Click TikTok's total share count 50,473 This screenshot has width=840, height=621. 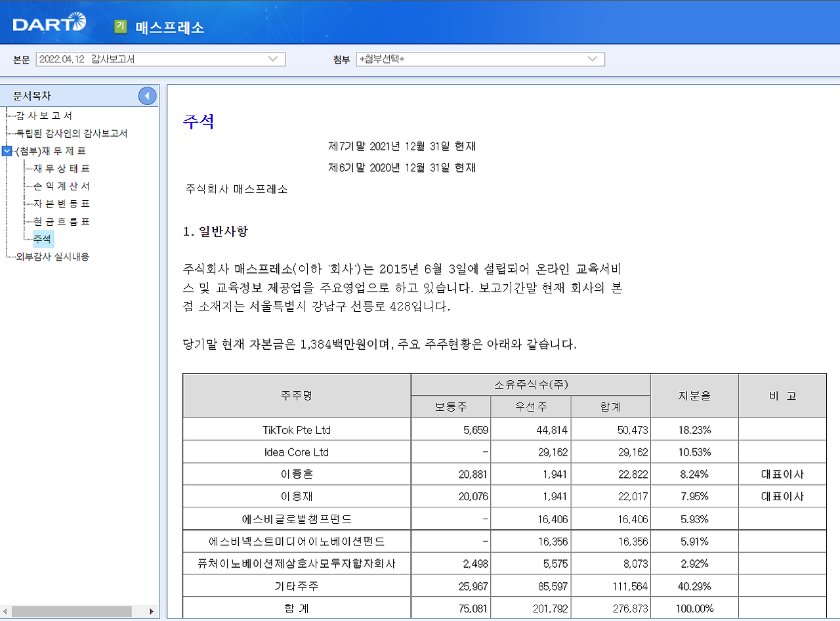click(632, 431)
